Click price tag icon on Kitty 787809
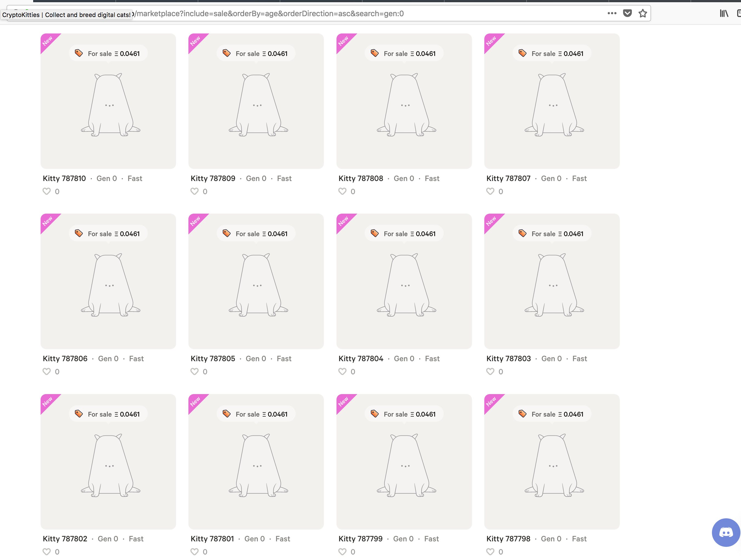741x560 pixels. (227, 53)
